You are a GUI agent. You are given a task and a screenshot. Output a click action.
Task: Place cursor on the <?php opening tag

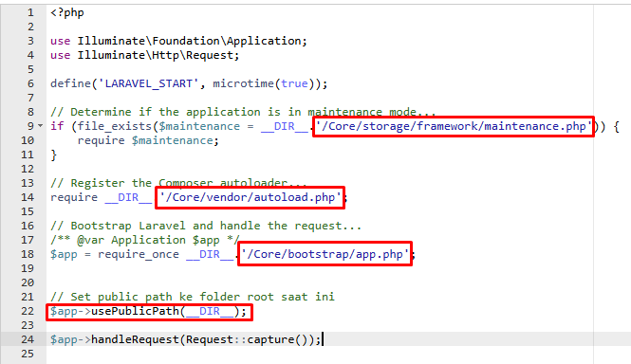tap(67, 12)
